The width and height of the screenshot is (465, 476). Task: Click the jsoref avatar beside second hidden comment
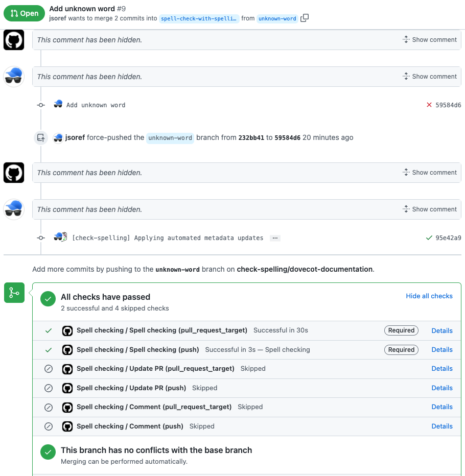click(x=14, y=77)
